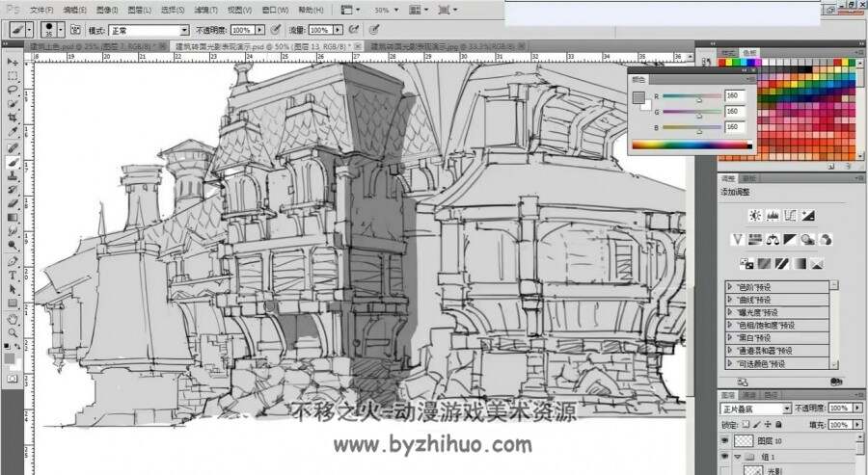The width and height of the screenshot is (868, 475).
Task: Expand the "黑白"预设 presets
Action: tap(730, 338)
